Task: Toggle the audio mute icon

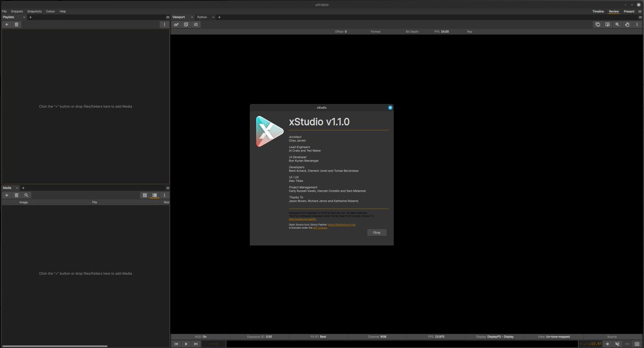Action: click(617, 344)
